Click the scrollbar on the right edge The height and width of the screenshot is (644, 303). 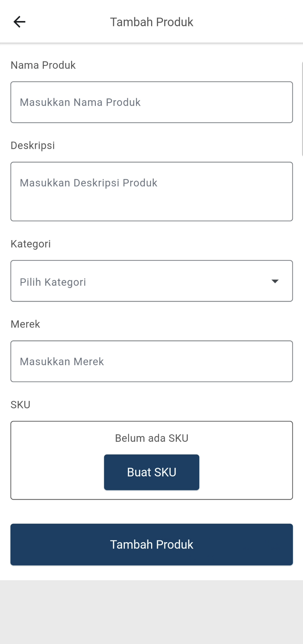(x=302, y=109)
